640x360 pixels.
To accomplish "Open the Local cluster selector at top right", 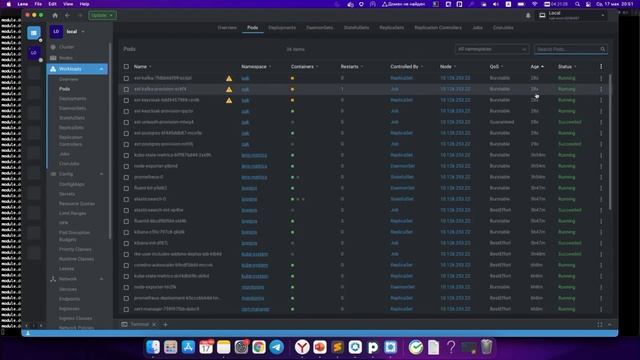I will coord(572,16).
